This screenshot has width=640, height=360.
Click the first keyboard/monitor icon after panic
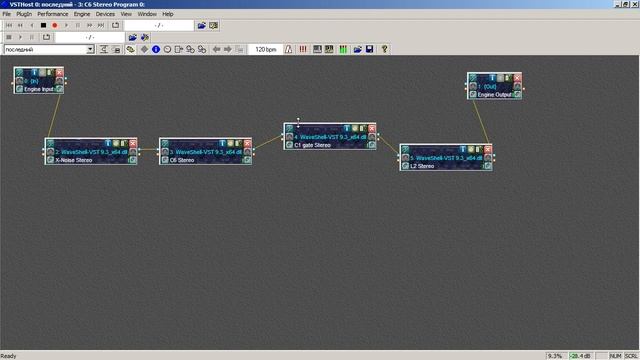(317, 49)
